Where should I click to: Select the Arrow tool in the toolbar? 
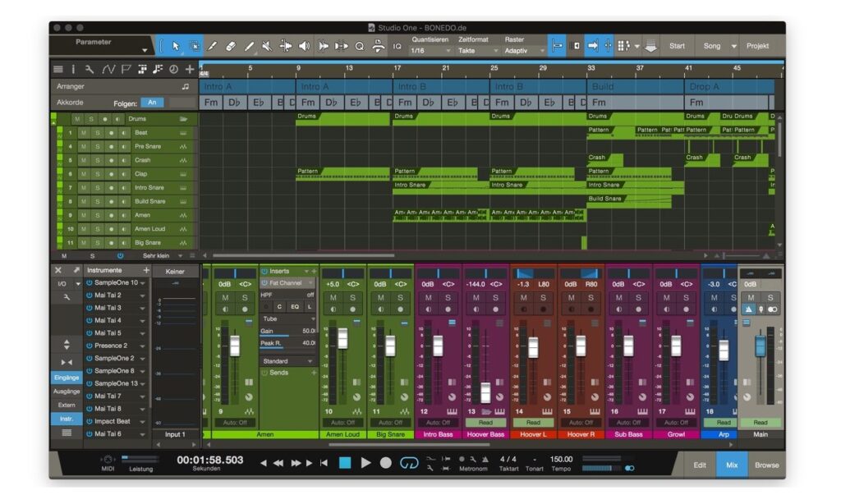176,46
